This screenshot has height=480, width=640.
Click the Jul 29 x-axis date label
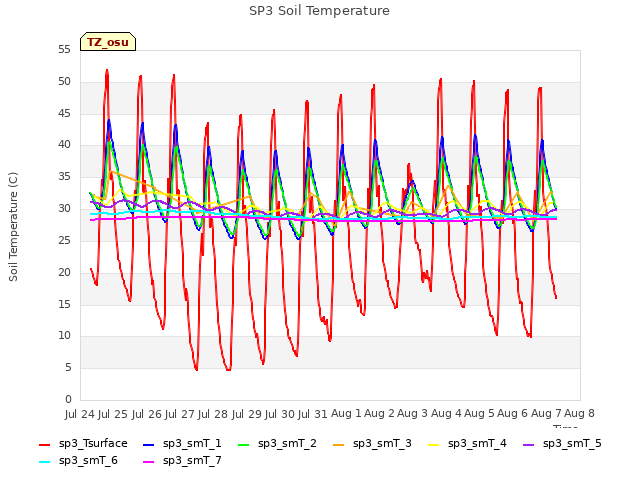point(247,414)
